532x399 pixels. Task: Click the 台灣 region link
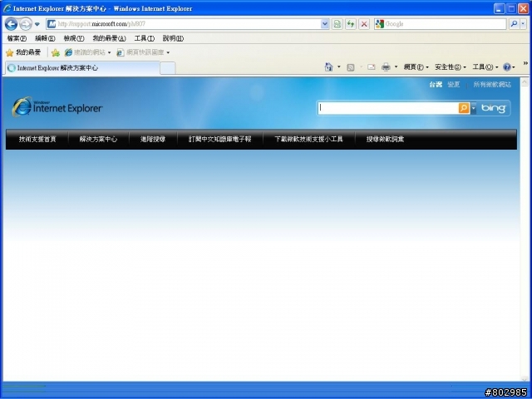436,85
